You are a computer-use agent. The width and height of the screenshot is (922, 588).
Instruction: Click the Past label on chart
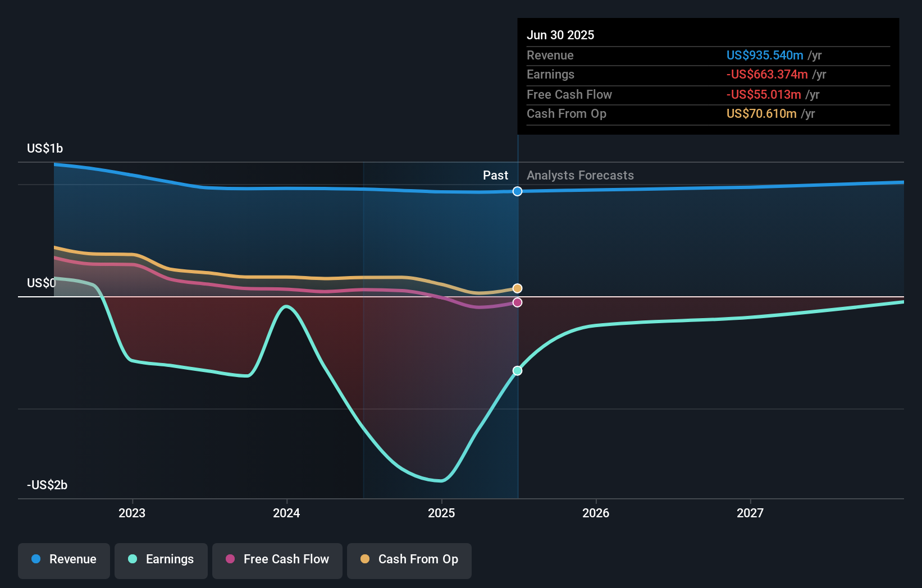tap(495, 176)
